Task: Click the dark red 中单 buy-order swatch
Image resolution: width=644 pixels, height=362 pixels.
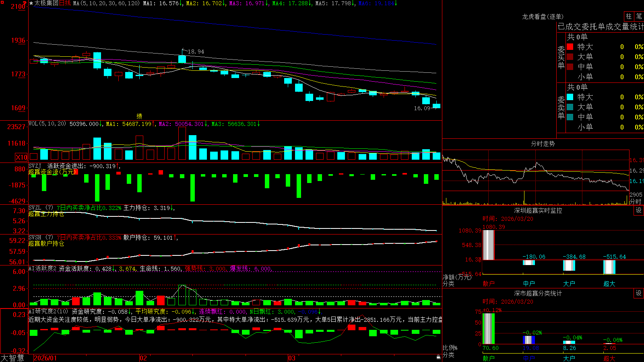Action: (x=570, y=67)
